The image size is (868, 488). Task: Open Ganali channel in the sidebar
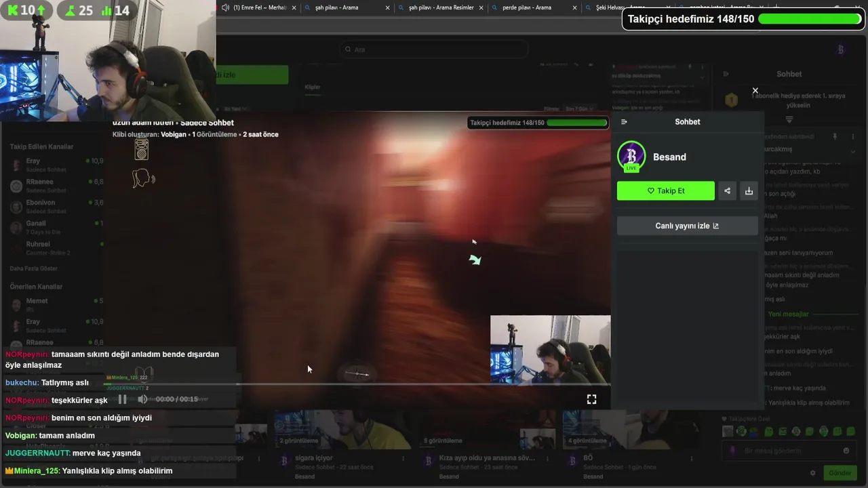tap(57, 227)
